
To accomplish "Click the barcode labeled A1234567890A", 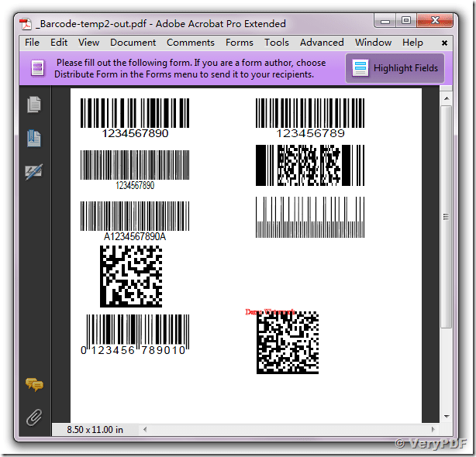I will [x=135, y=222].
